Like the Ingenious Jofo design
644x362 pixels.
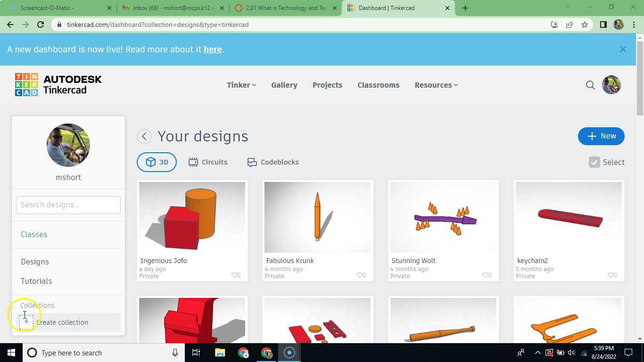(234, 275)
